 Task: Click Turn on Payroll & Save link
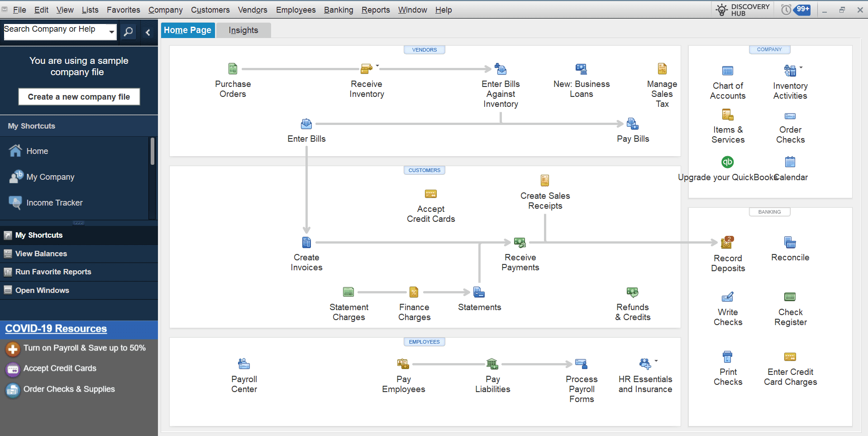click(84, 348)
